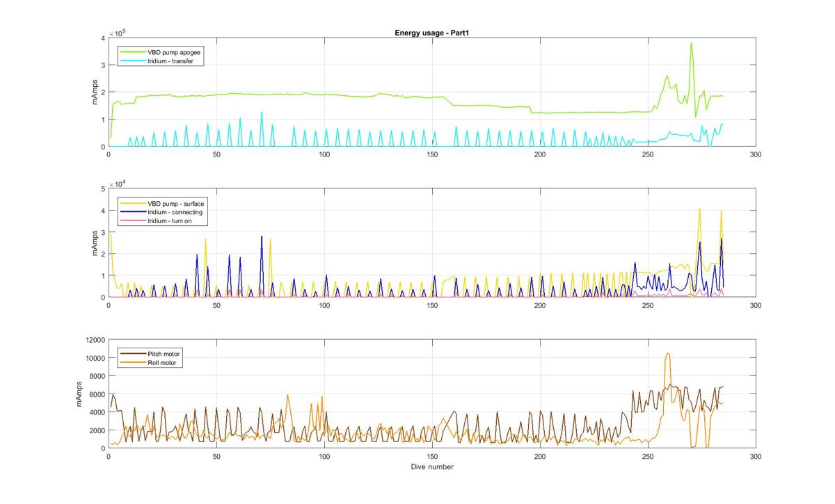Screen dimensions: 835x504
Task: Click the 'mAmps' y-axis label of the Iridium - connecting plot
Action: click(94, 243)
